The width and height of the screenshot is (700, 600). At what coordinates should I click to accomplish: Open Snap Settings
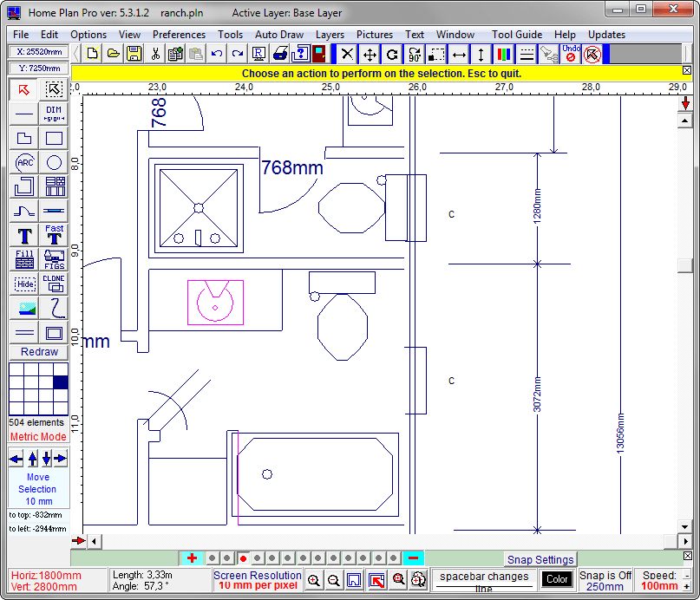tap(540, 559)
